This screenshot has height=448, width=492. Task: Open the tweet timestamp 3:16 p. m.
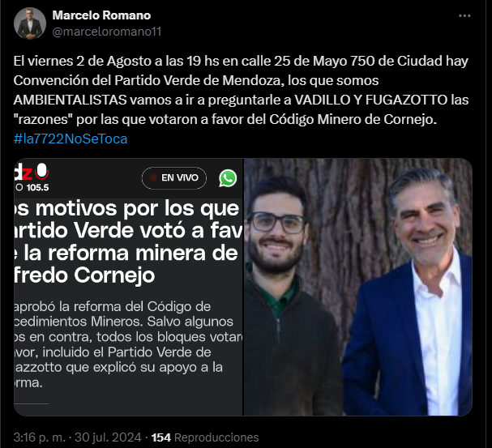[x=40, y=437]
